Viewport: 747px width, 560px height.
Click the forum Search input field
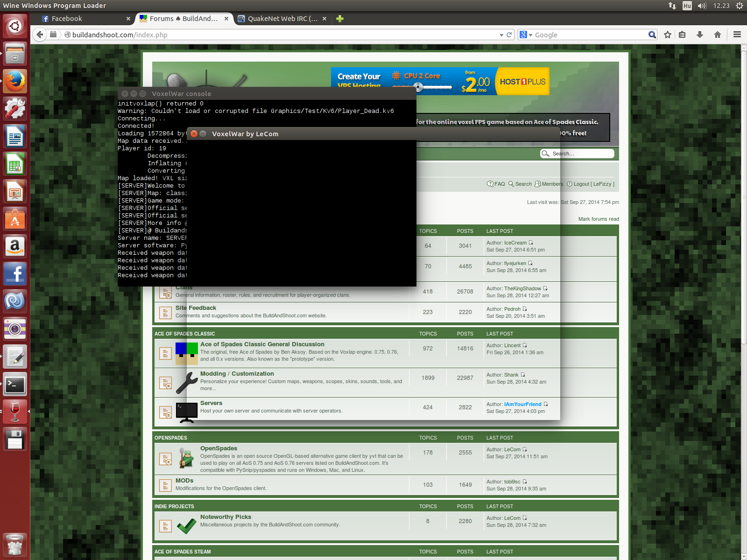pos(581,154)
